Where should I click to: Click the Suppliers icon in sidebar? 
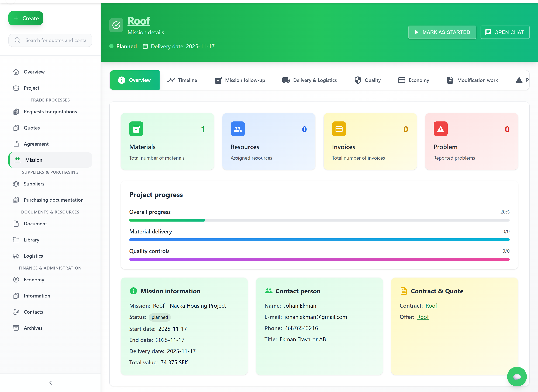point(16,184)
